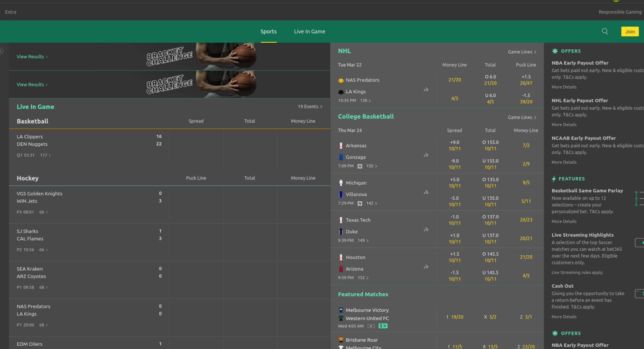The height and width of the screenshot is (349, 644).
Task: Open the College Basketball section heading
Action: pos(366,116)
